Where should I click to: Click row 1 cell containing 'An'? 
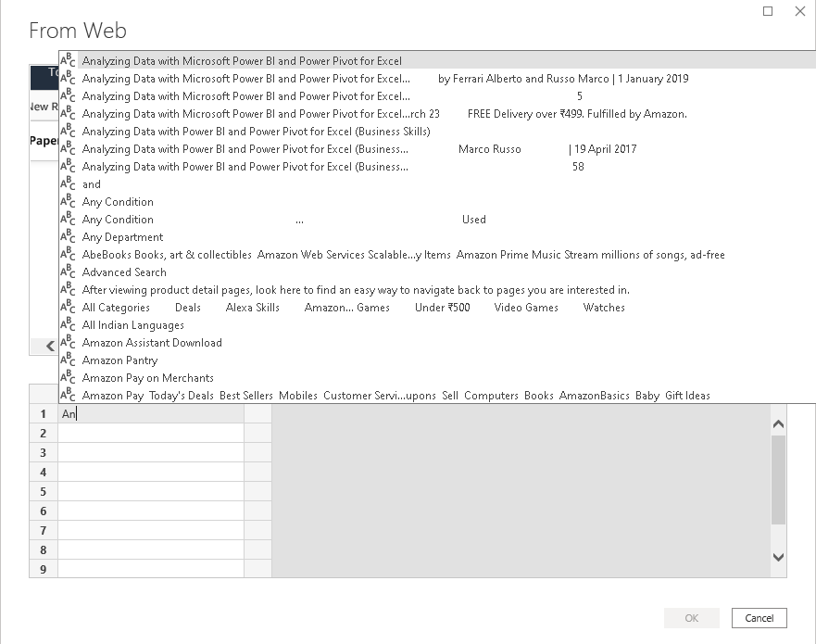pos(151,414)
